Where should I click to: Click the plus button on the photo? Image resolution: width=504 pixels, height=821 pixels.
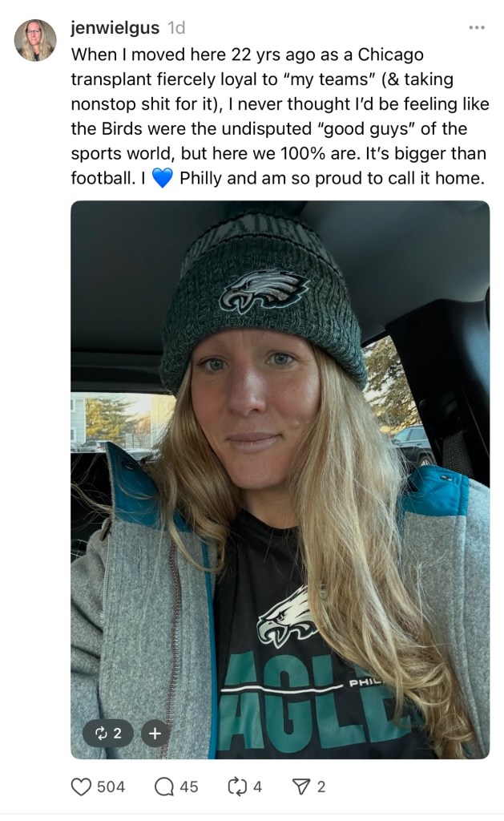(155, 732)
